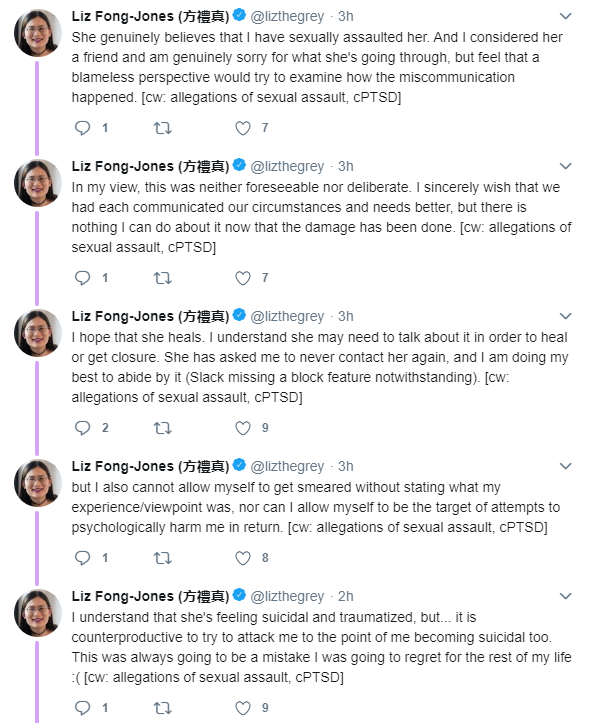Retweet the 'I hope that she heals' tweet

pyautogui.click(x=162, y=428)
